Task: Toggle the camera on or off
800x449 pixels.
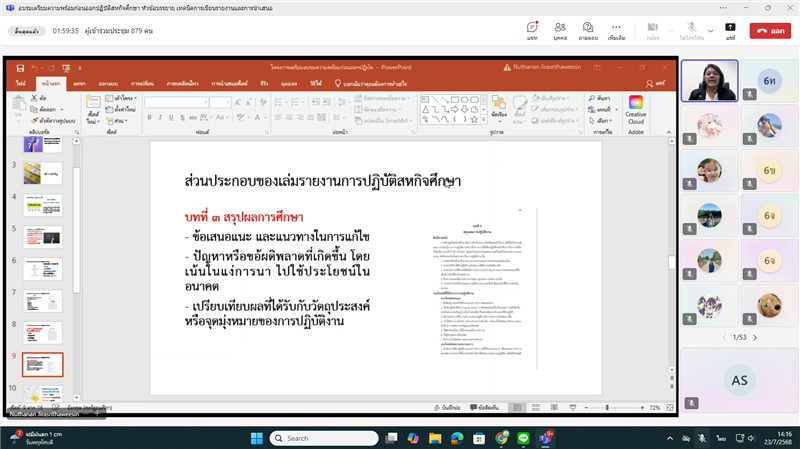Action: 653,31
